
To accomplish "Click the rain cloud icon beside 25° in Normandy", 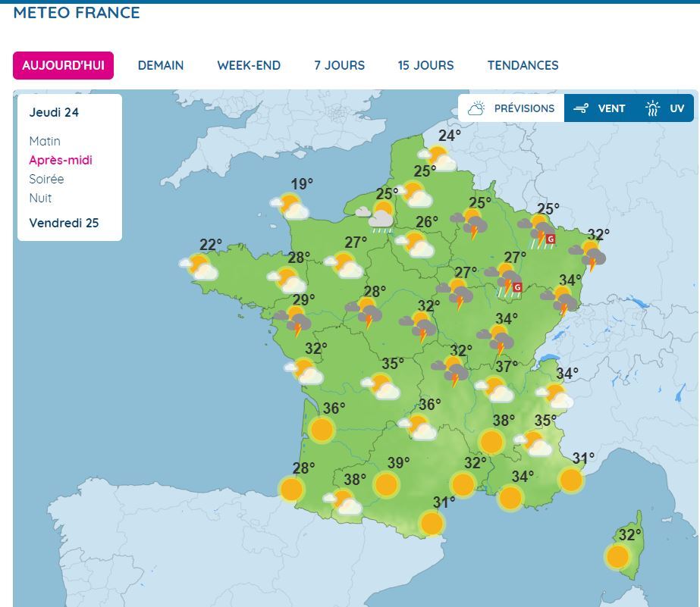I will pyautogui.click(x=375, y=216).
